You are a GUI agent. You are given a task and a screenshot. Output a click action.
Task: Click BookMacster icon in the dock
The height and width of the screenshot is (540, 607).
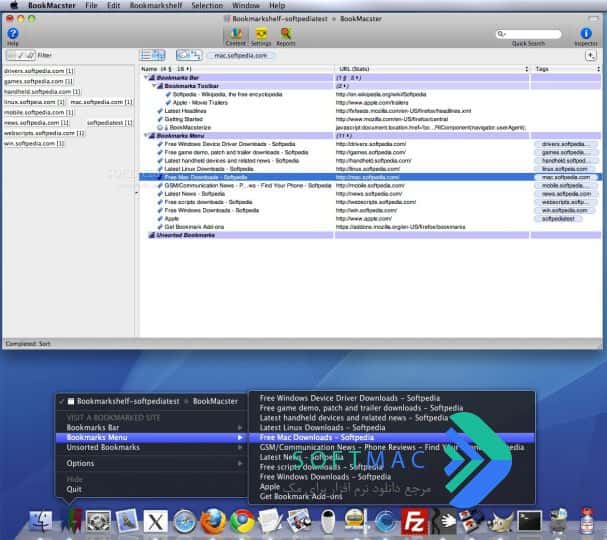pos(73,521)
